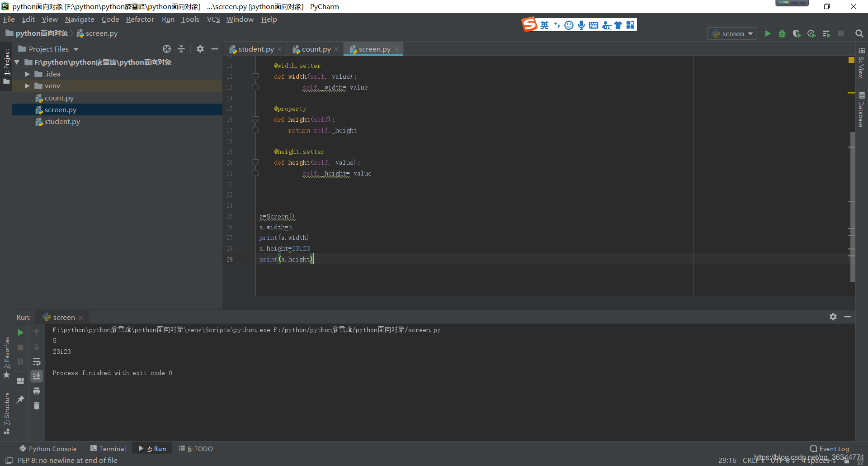
Task: Collapse all items in the Project panel
Action: coord(181,49)
